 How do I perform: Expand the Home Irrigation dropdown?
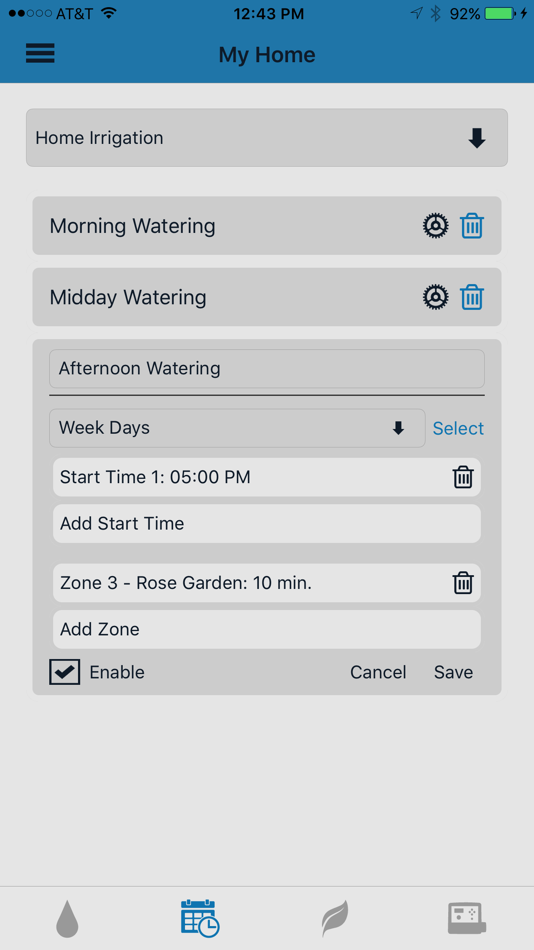pos(267,138)
